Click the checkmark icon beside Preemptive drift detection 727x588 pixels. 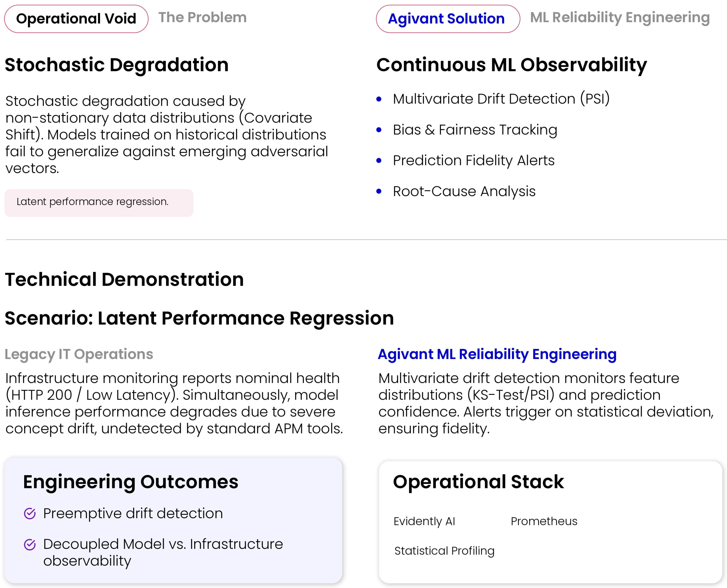tap(30, 514)
